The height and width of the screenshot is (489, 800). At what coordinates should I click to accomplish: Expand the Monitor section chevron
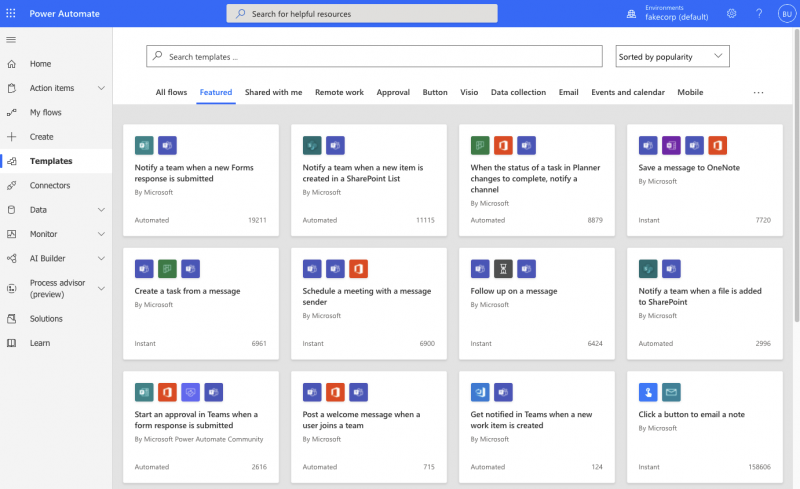pyautogui.click(x=101, y=234)
